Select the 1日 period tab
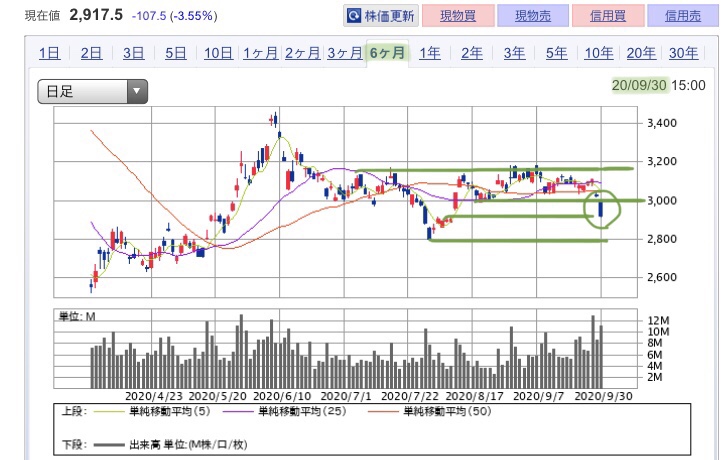 coord(49,53)
